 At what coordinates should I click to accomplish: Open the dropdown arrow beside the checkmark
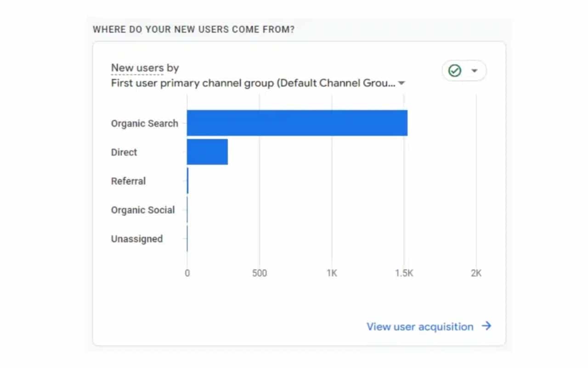[475, 71]
